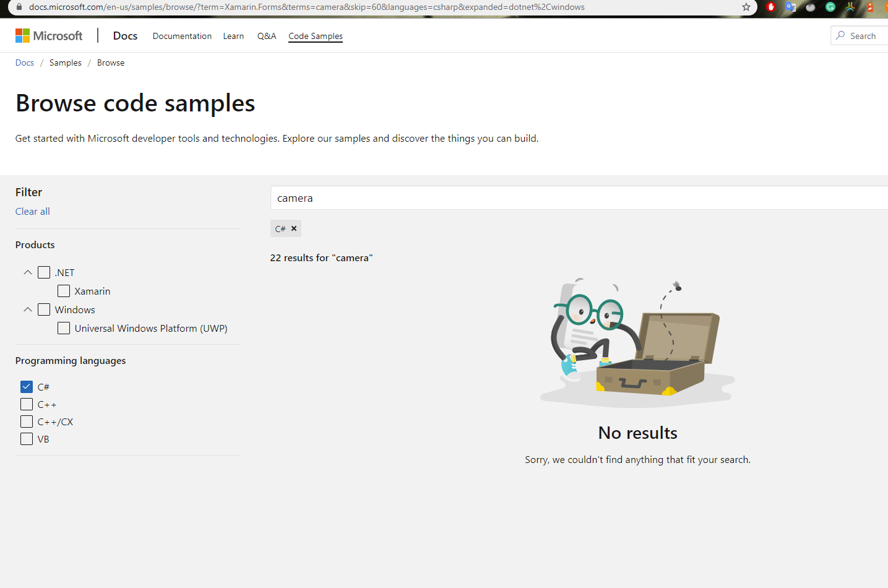
Task: Click Clear all filters link
Action: (33, 211)
